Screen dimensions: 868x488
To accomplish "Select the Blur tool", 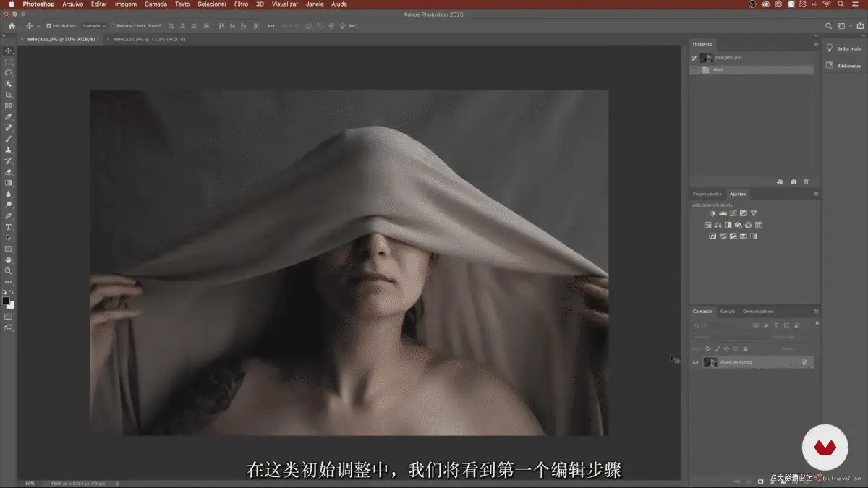I will [x=9, y=194].
